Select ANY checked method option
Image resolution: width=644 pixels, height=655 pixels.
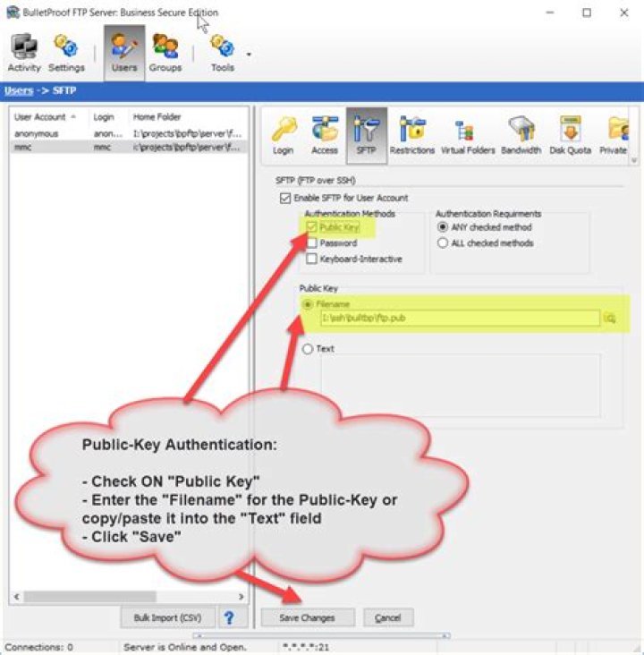443,227
